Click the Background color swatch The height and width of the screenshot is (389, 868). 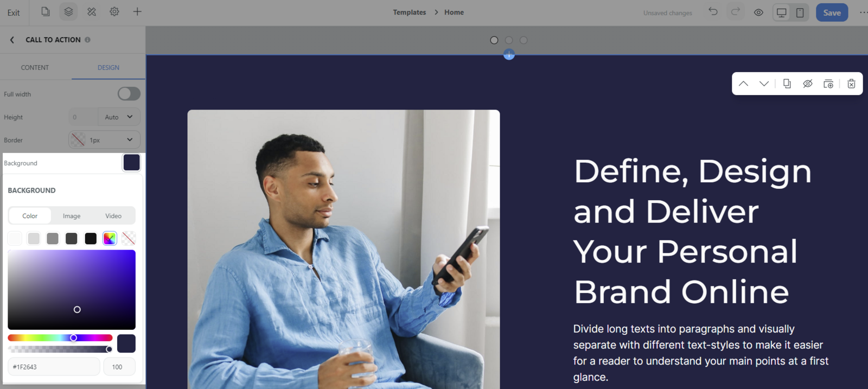point(131,162)
